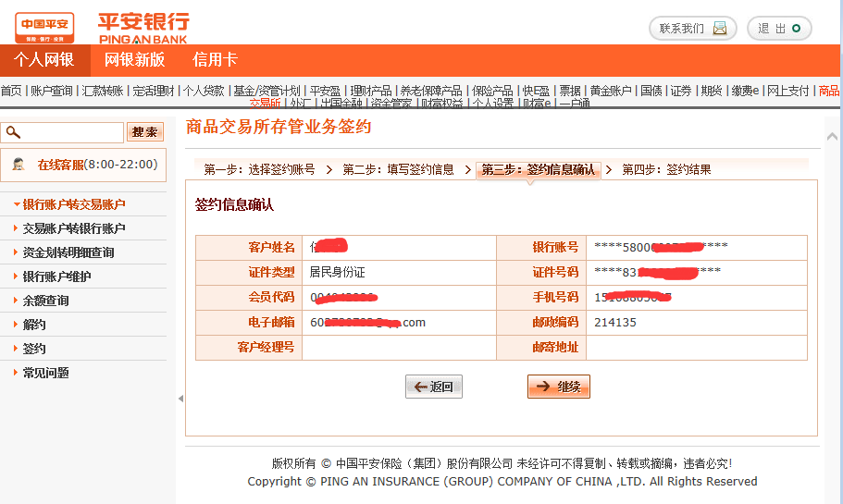Open 黄金账户 menu item

611,91
